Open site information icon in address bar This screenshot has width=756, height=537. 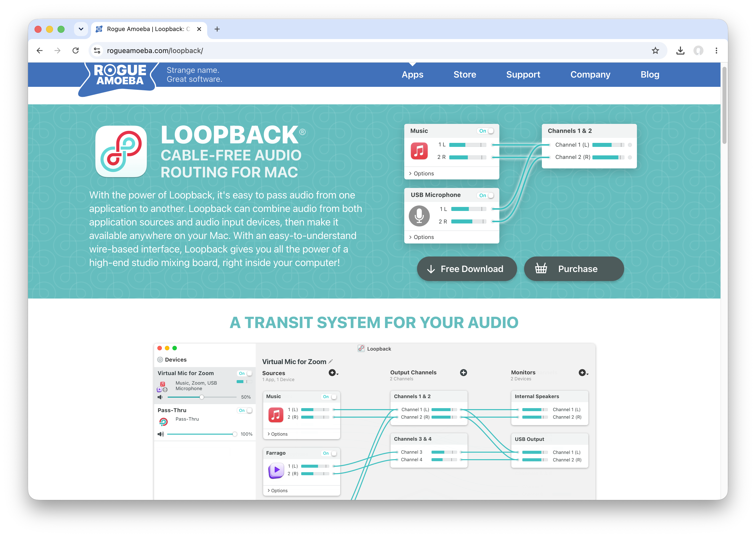[97, 51]
